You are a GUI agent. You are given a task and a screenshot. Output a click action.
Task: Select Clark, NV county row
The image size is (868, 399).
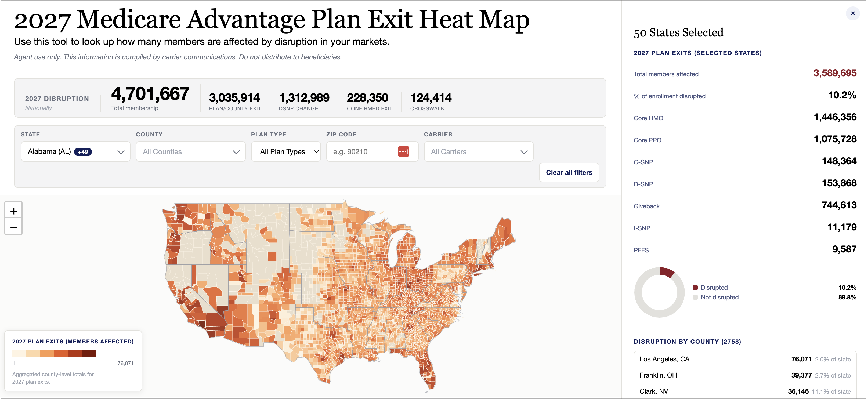[745, 391]
